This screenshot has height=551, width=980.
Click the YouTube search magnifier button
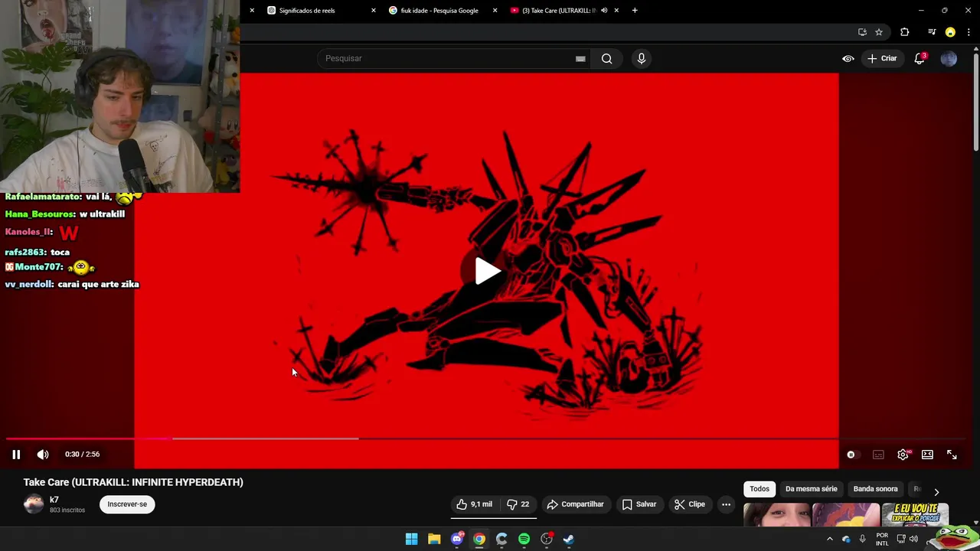606,58
